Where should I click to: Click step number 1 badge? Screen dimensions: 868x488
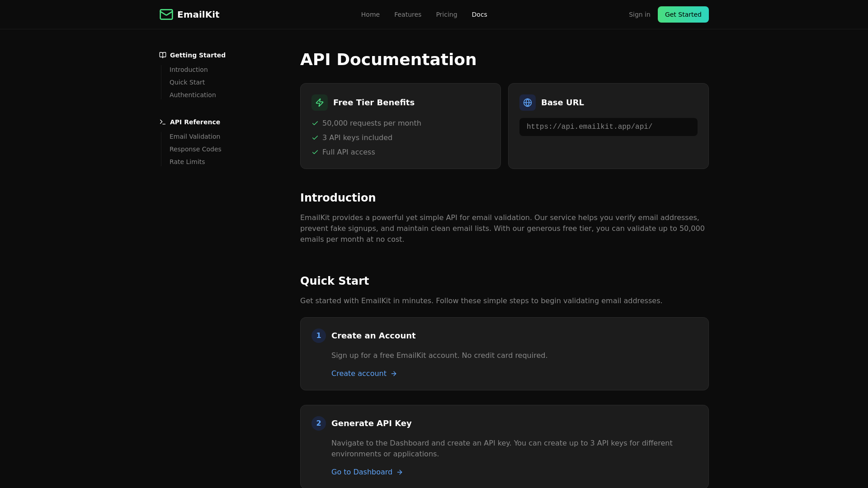pos(319,336)
